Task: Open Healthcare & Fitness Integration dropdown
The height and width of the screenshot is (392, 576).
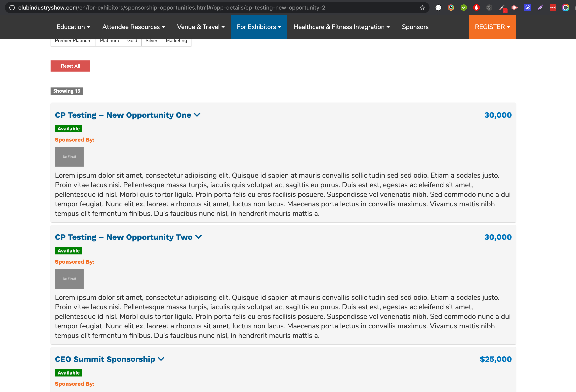Action: coord(342,27)
